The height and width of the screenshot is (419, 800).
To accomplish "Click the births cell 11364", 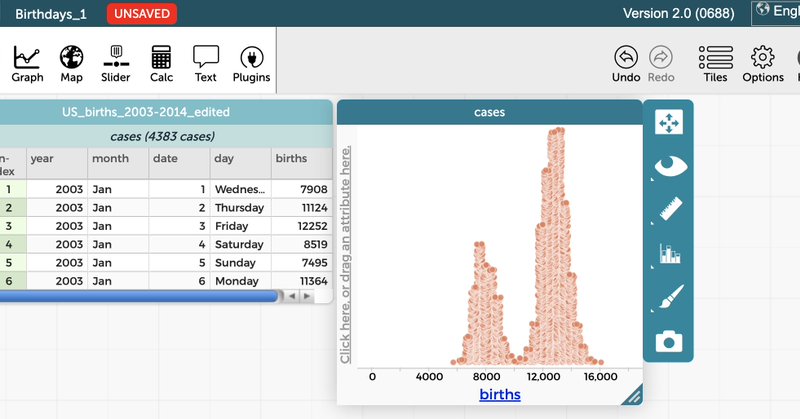I will pos(302,281).
